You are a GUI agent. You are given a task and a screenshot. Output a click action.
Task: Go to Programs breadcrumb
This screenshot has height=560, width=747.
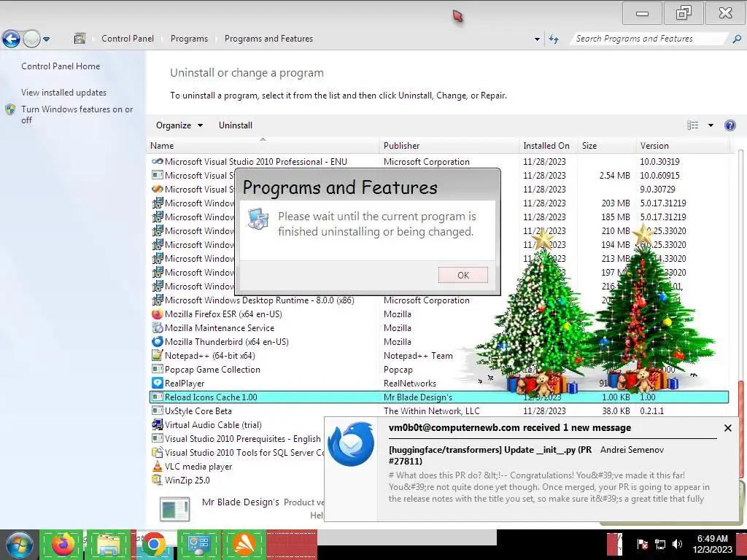[x=189, y=39]
